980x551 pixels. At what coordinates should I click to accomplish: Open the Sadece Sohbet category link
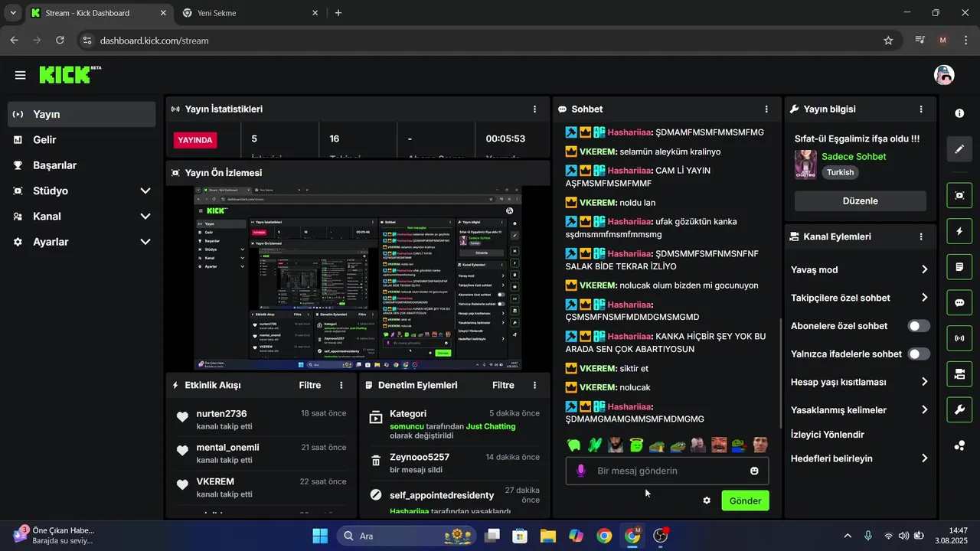[x=854, y=156]
